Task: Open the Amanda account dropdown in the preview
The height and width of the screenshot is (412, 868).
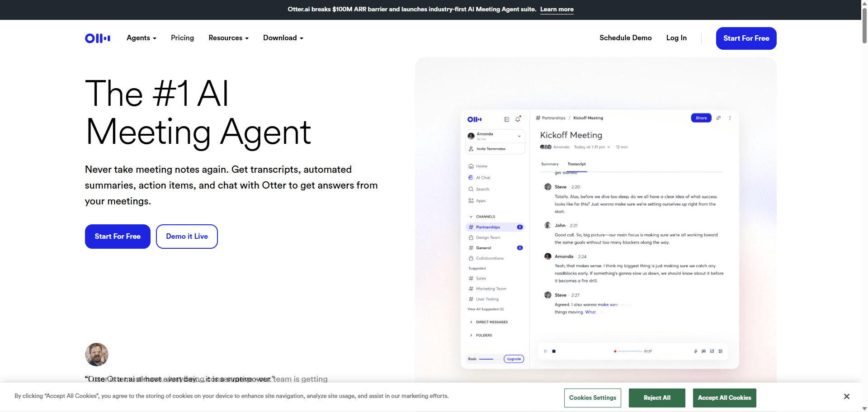Action: [x=495, y=136]
